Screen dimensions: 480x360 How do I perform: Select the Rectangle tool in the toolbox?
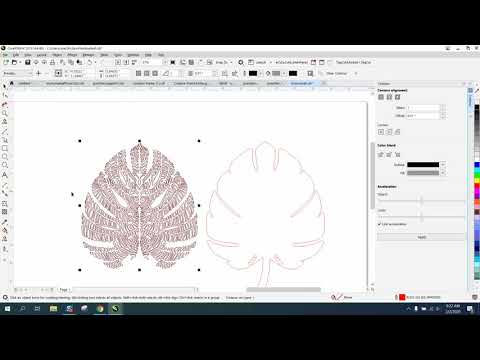click(x=5, y=148)
